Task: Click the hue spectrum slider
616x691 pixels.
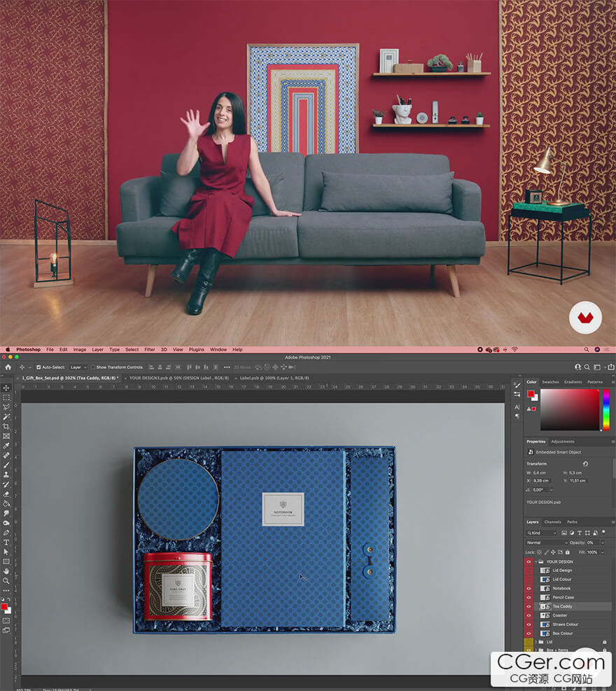Action: [605, 410]
